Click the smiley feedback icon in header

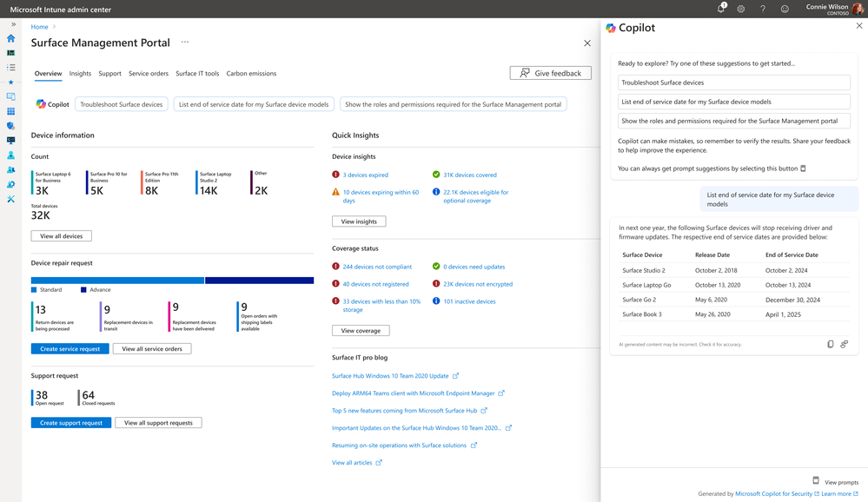point(785,9)
